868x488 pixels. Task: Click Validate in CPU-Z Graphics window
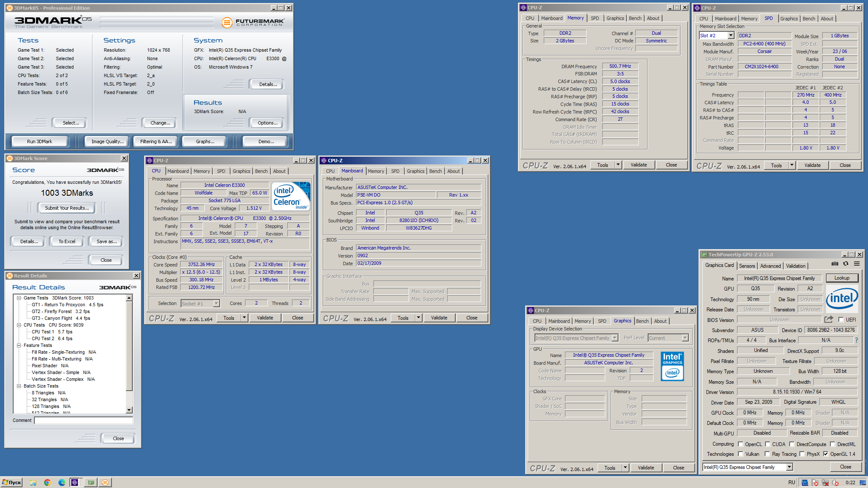[x=646, y=468]
